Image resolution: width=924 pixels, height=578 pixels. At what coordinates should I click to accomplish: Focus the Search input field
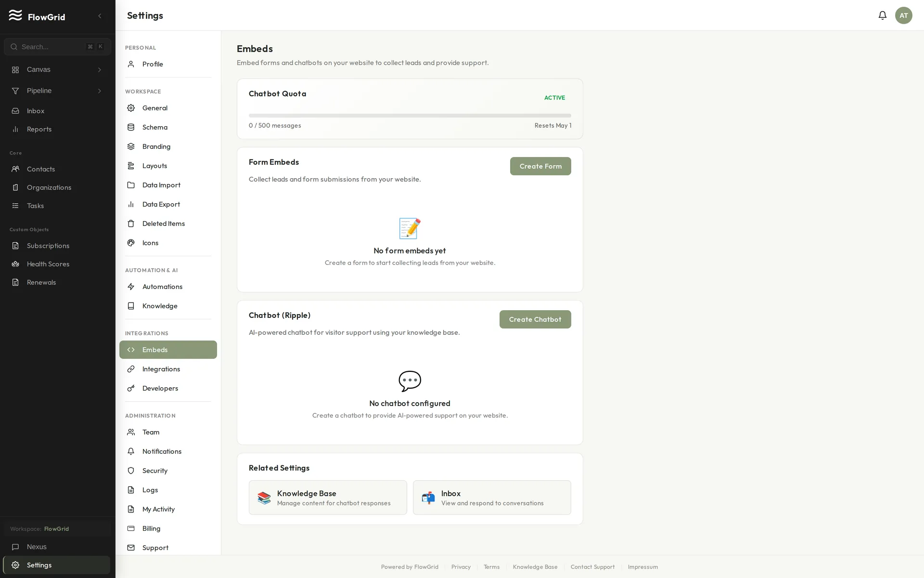[57, 47]
